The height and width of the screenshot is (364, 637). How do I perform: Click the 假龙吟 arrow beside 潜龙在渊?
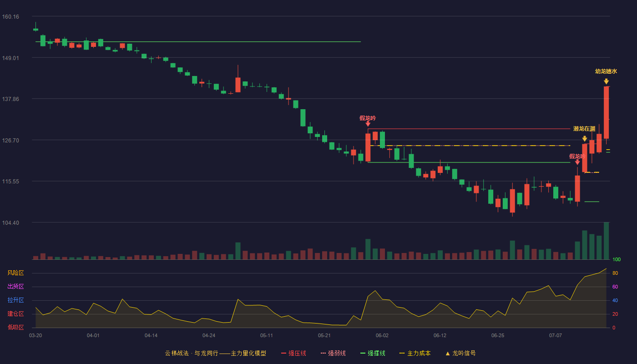tap(577, 162)
